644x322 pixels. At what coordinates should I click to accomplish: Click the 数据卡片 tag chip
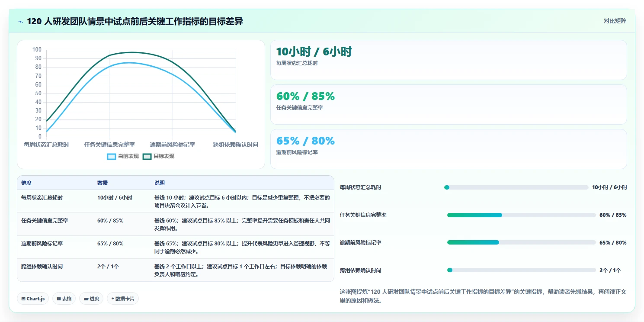pos(123,299)
